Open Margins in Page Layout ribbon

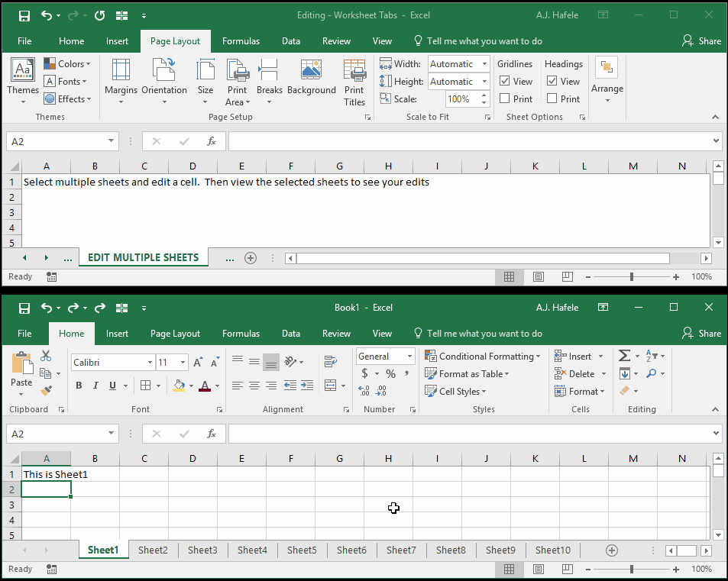coord(121,81)
